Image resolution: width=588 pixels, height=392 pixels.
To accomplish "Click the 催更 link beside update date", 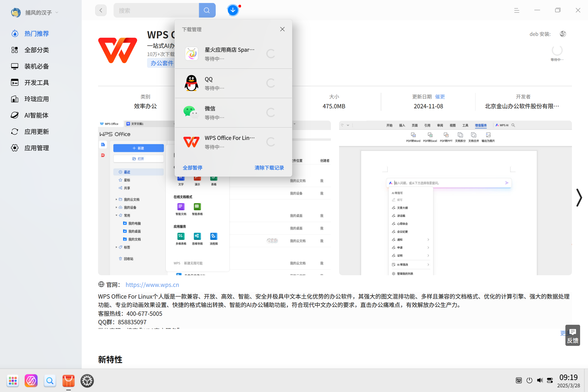I will [x=440, y=97].
